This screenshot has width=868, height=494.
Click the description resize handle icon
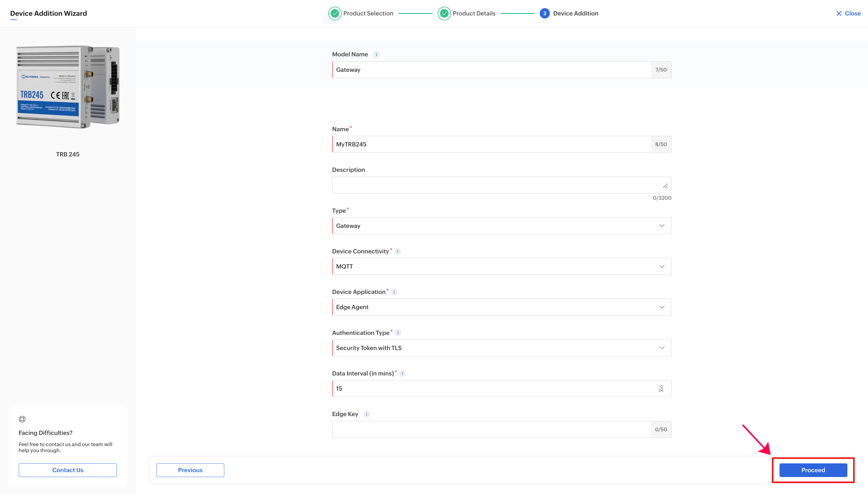click(x=665, y=186)
